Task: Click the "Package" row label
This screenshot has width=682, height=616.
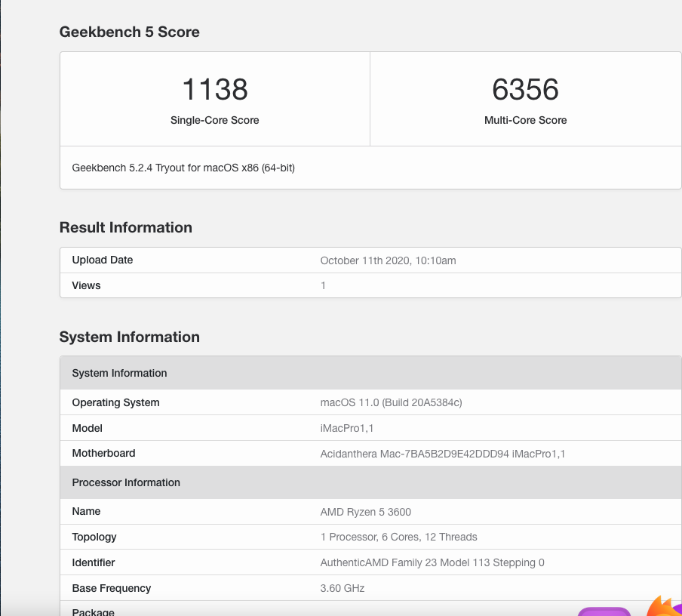Action: coord(93,612)
